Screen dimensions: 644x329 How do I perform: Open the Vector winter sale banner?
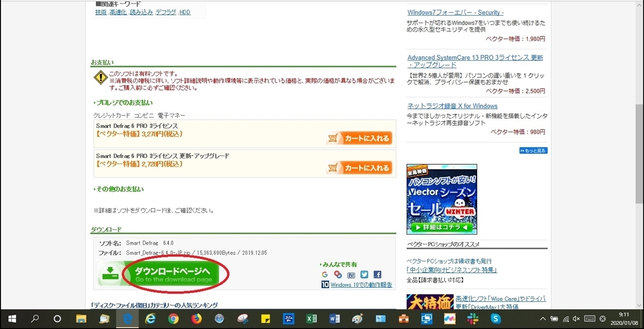(442, 199)
